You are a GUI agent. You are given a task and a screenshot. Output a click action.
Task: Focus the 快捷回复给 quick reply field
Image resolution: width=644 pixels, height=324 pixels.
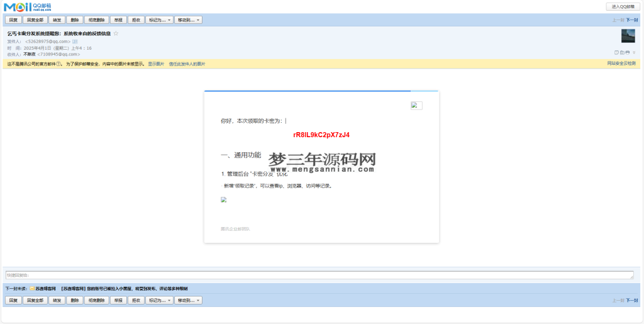click(319, 275)
